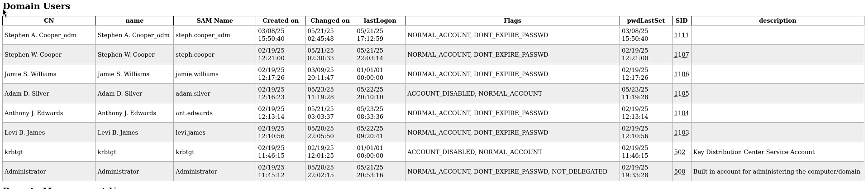Select SID 1105 for Adam D. Silver
Screen dimensions: 868x189
coord(681,94)
